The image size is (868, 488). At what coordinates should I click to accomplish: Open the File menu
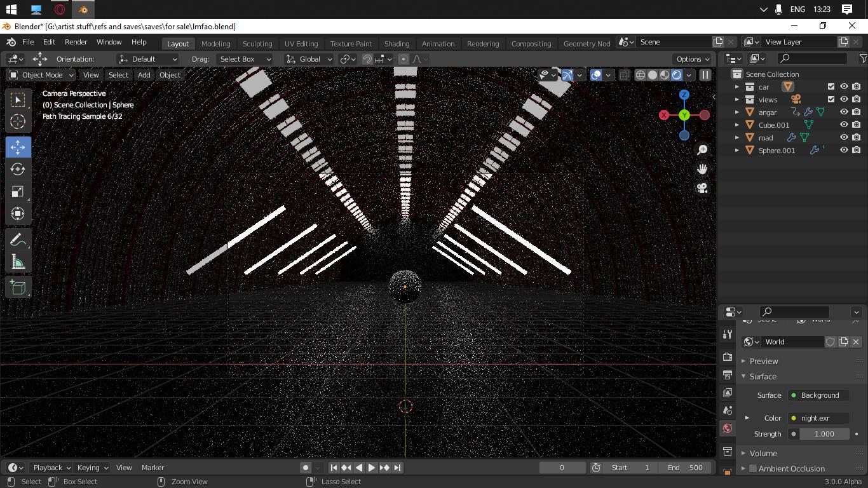[x=28, y=42]
